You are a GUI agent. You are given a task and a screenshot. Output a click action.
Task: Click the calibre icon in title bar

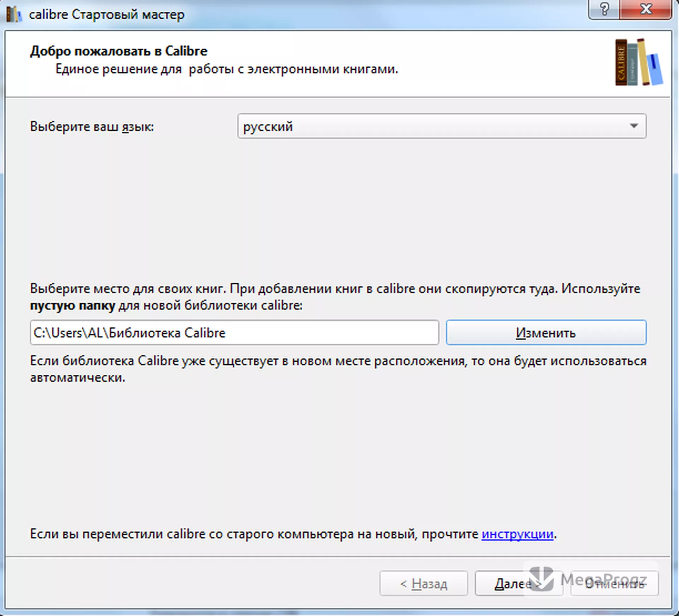13,15
